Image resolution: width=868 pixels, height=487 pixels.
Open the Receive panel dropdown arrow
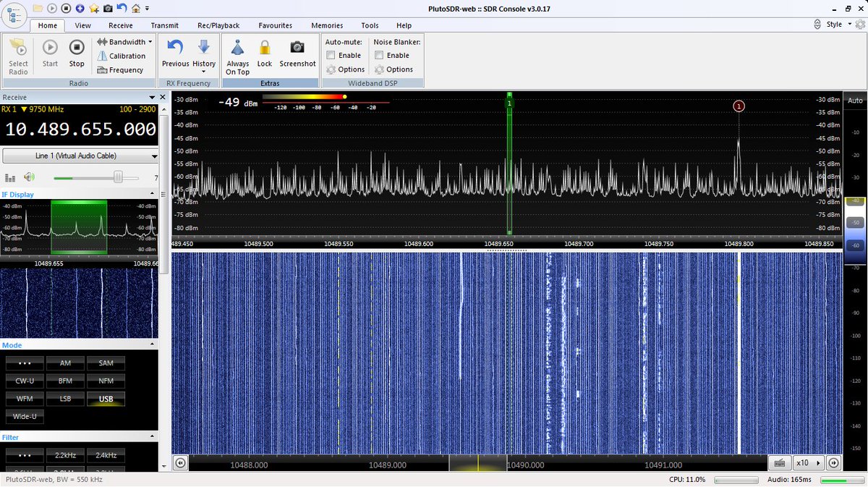pyautogui.click(x=152, y=98)
